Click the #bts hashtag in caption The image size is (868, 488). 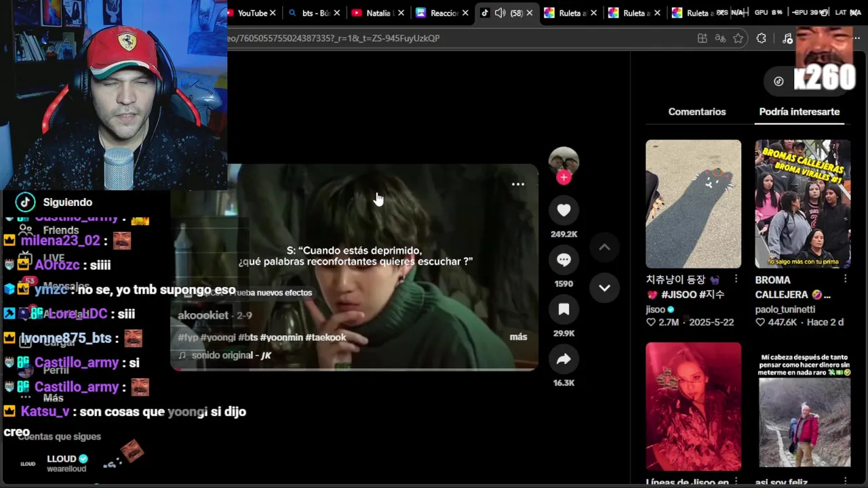[248, 338]
